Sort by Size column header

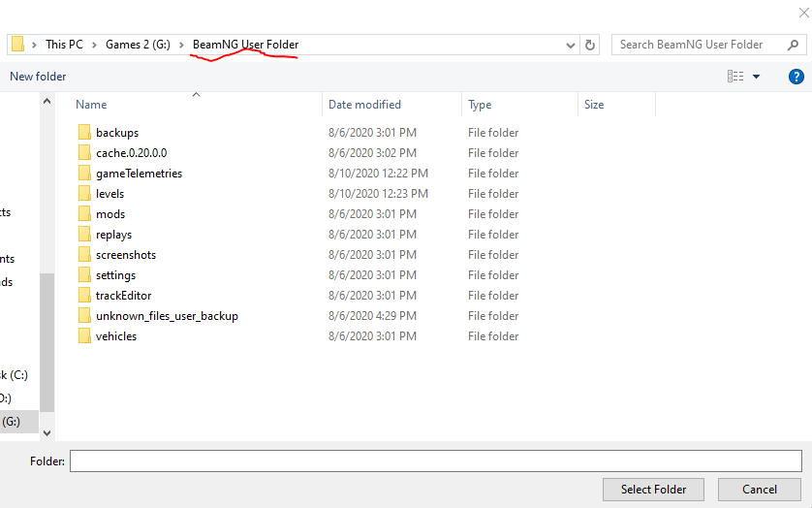click(x=593, y=104)
